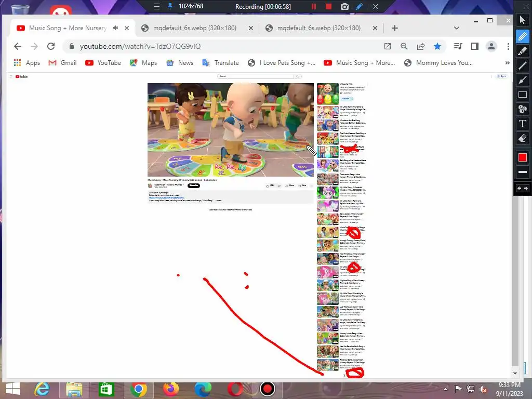
Task: Open Gmail bookmark
Action: [x=62, y=63]
